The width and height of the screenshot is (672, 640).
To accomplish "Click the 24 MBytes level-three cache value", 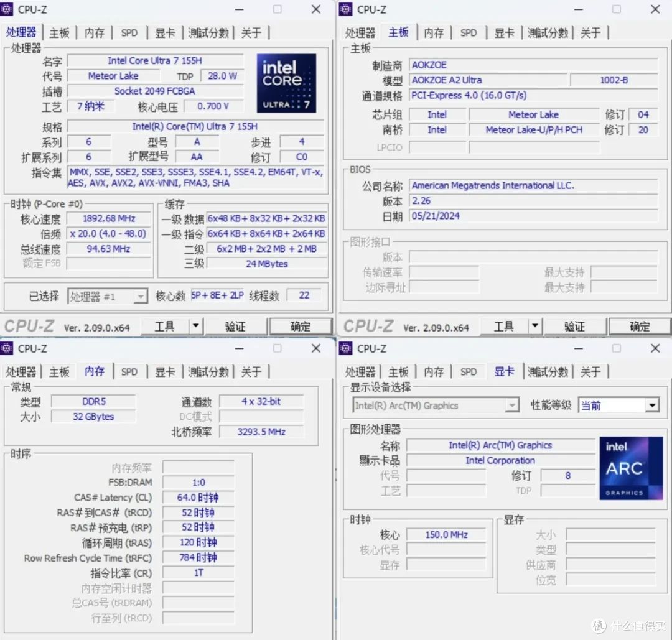I will [266, 264].
